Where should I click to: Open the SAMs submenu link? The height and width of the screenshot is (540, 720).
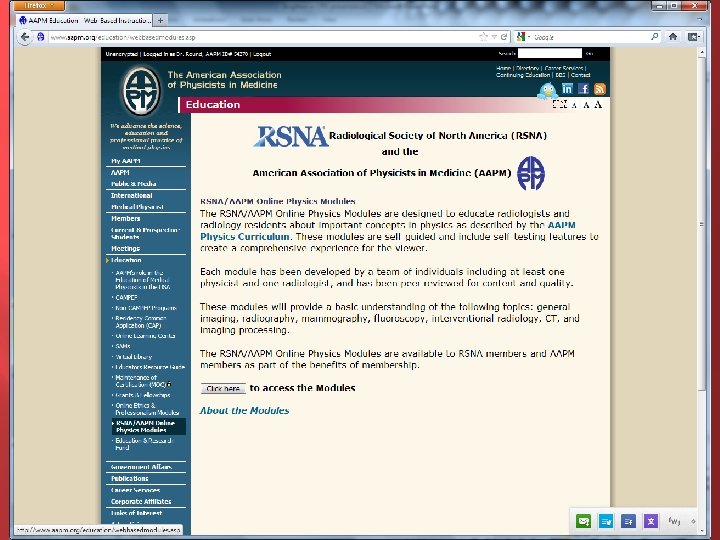pyautogui.click(x=123, y=346)
